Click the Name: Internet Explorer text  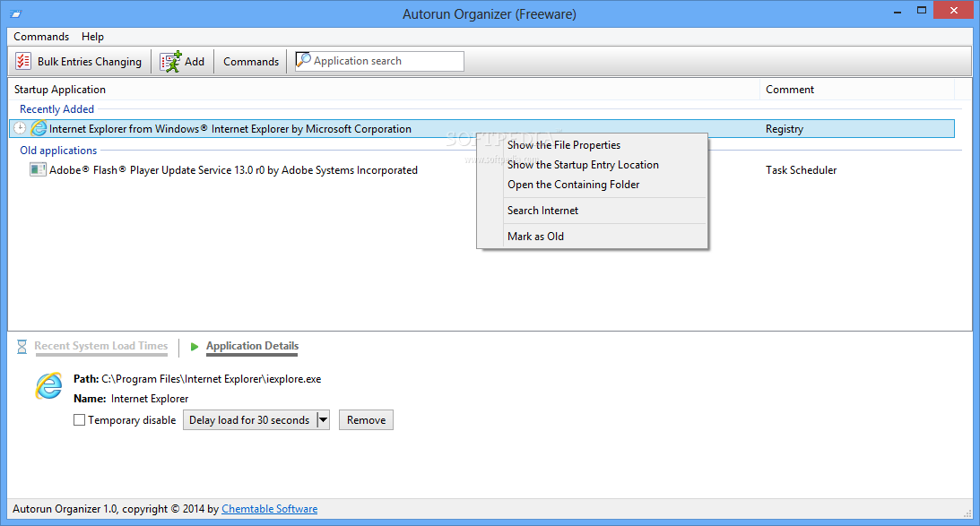click(x=131, y=399)
